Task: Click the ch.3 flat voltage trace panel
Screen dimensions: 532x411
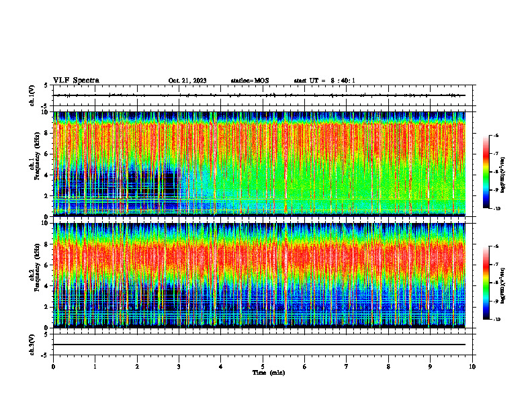Action: 263,345
